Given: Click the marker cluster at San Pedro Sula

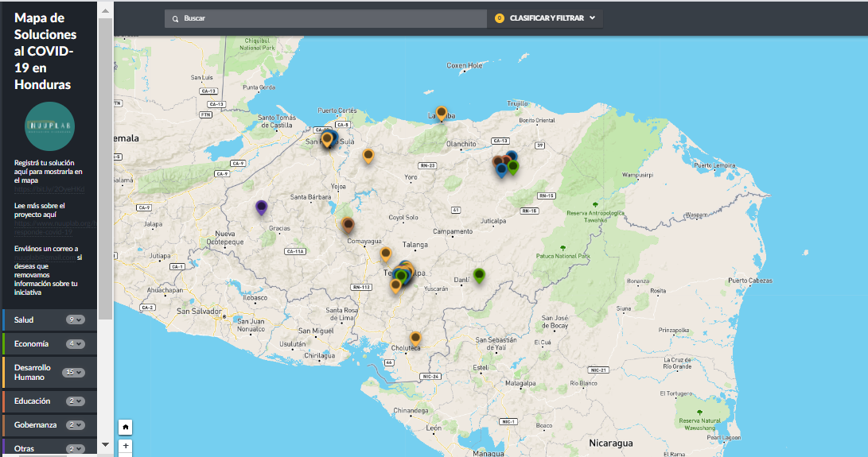Looking at the screenshot, I should click(329, 138).
